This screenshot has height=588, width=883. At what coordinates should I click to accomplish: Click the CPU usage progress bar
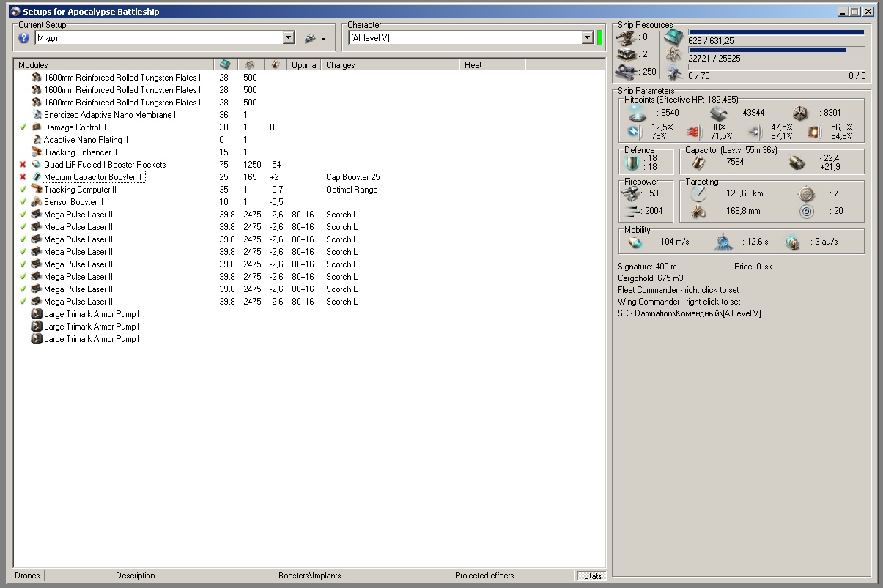776,32
